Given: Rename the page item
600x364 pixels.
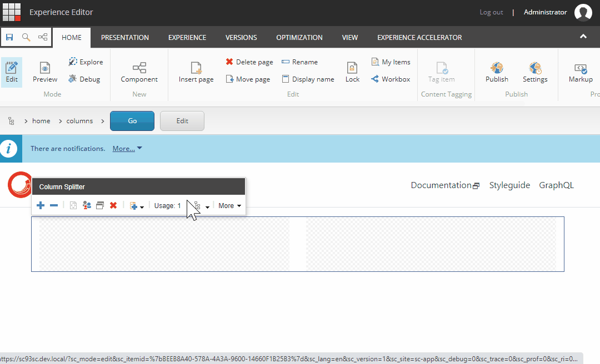Looking at the screenshot, I should [x=299, y=62].
